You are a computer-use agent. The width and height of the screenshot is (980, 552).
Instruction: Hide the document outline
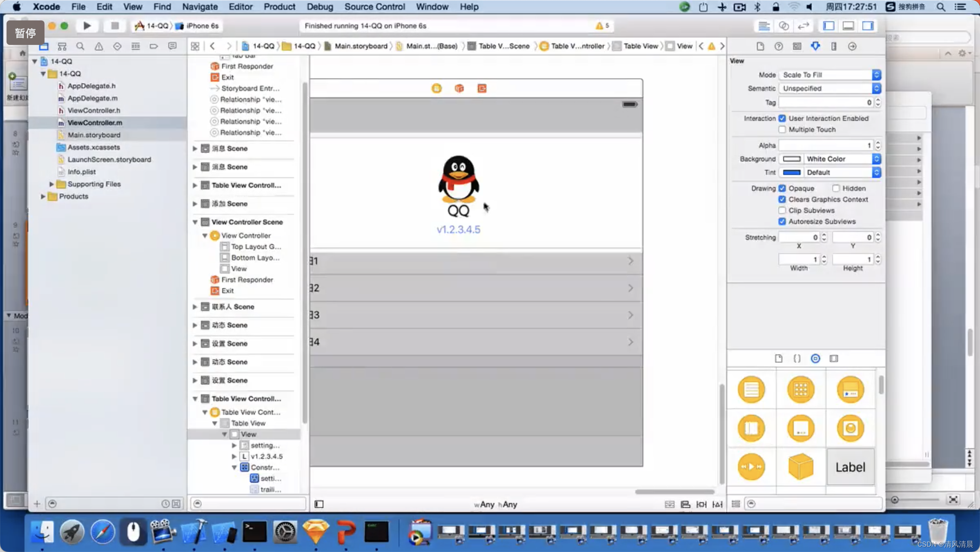coord(319,504)
